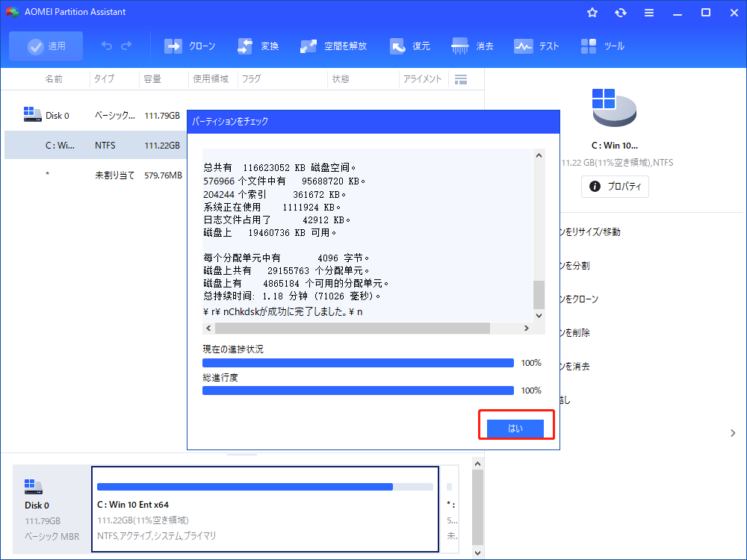The width and height of the screenshot is (747, 560).
Task: Open the 消去 (Wipe) tool
Action: (x=473, y=46)
